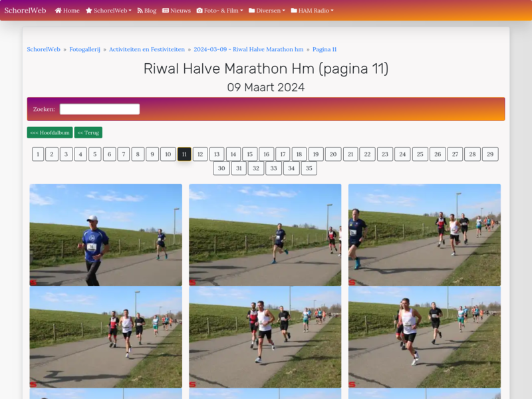The height and width of the screenshot is (399, 532).
Task: Click the folder icon beside HAM Radio
Action: point(294,11)
